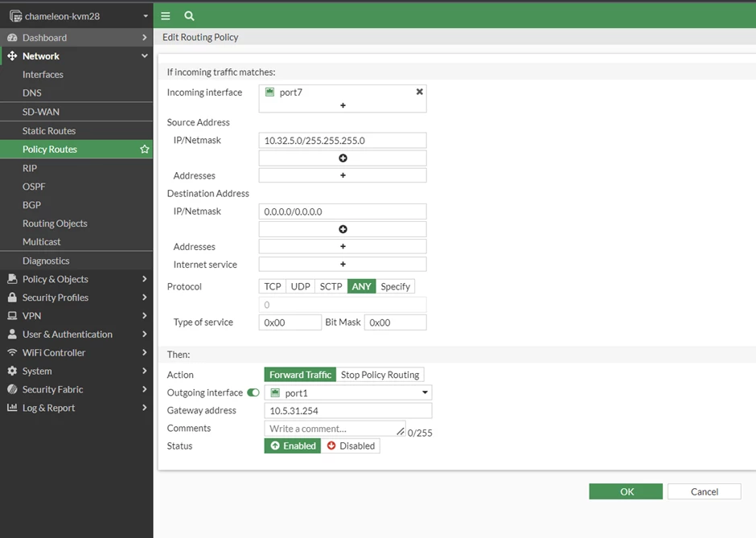The width and height of the screenshot is (756, 538).
Task: Add another incoming interface with plus
Action: tap(343, 105)
